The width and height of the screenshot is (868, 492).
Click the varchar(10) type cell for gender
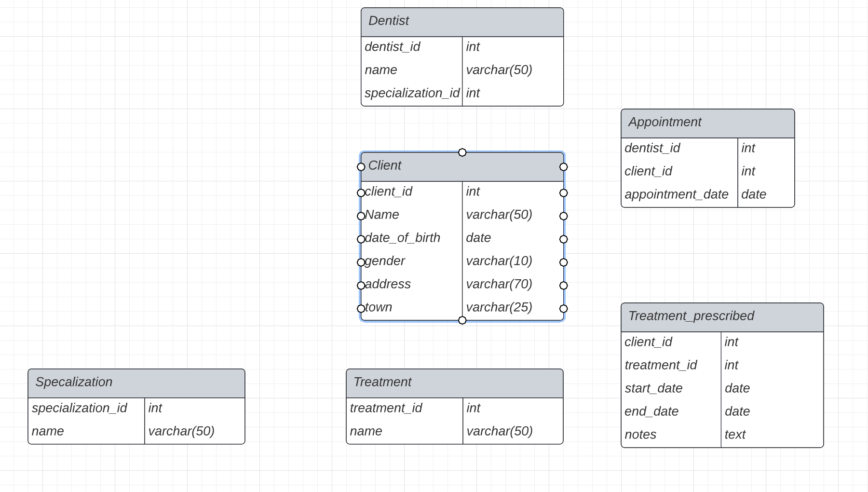coord(499,261)
